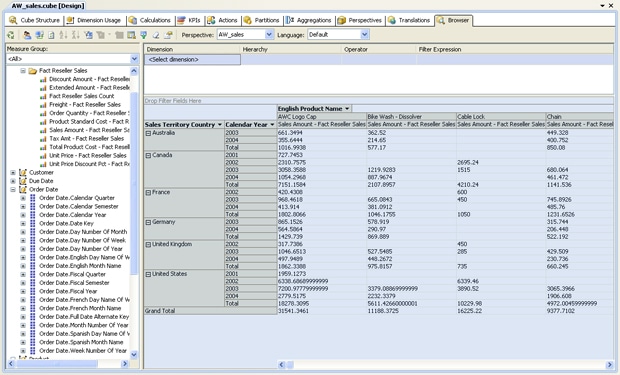The height and width of the screenshot is (375, 620).
Task: Click the tree scrollbar down arrow
Action: pyautogui.click(x=134, y=354)
